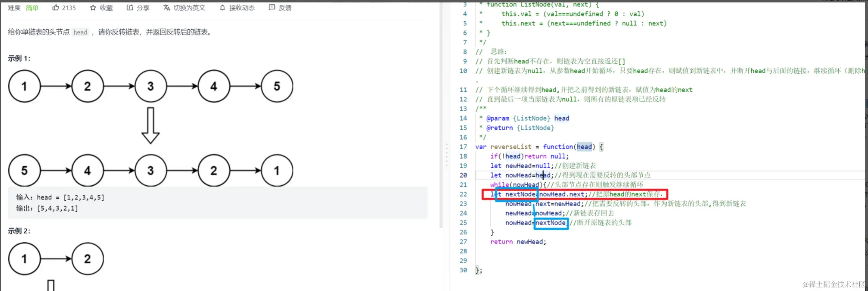The width and height of the screenshot is (868, 291).
Task: Click the comment line starting with 直到最后一项
Action: point(570,99)
